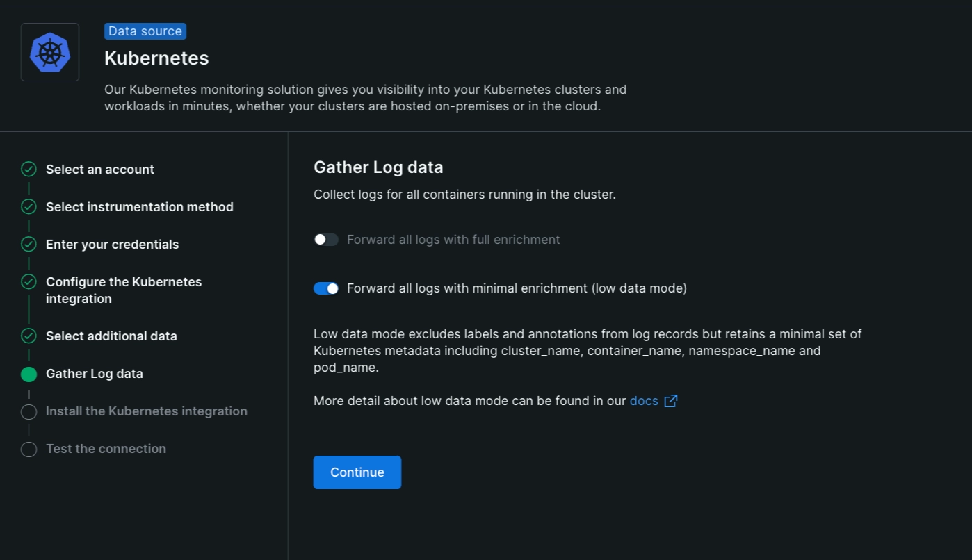Click the checkmark icon beside Enter your credentials
Image resolution: width=972 pixels, height=560 pixels.
(29, 245)
